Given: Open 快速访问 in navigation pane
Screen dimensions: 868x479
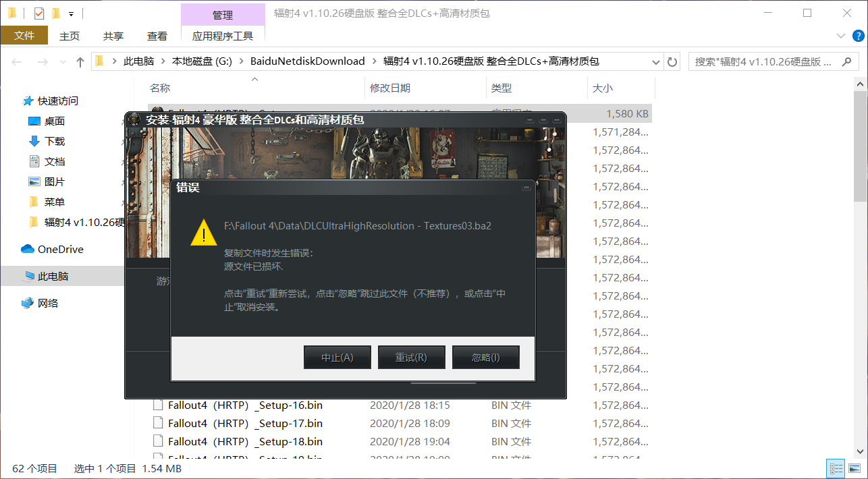Looking at the screenshot, I should point(57,101).
